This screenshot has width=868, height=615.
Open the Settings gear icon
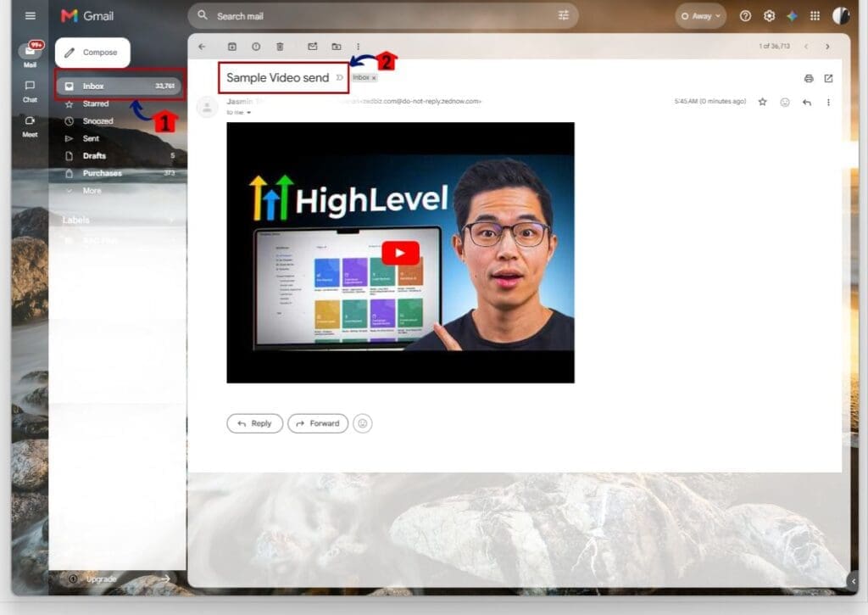click(x=769, y=16)
